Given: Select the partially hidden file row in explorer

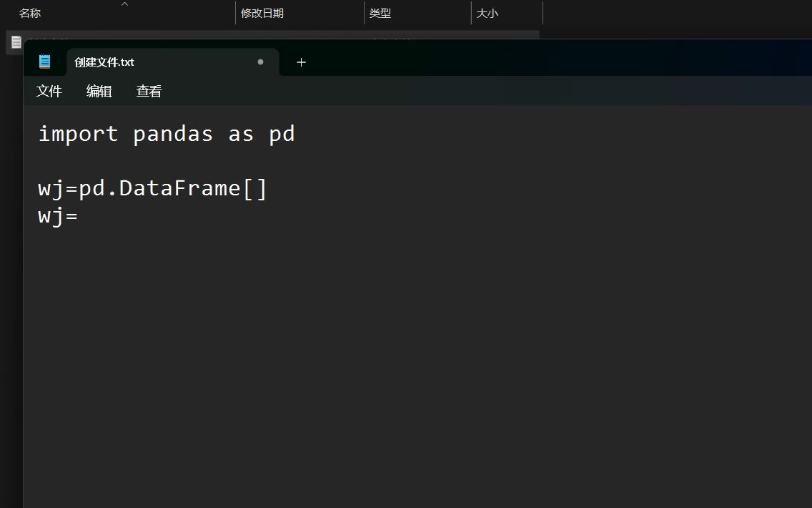Looking at the screenshot, I should pos(273,35).
